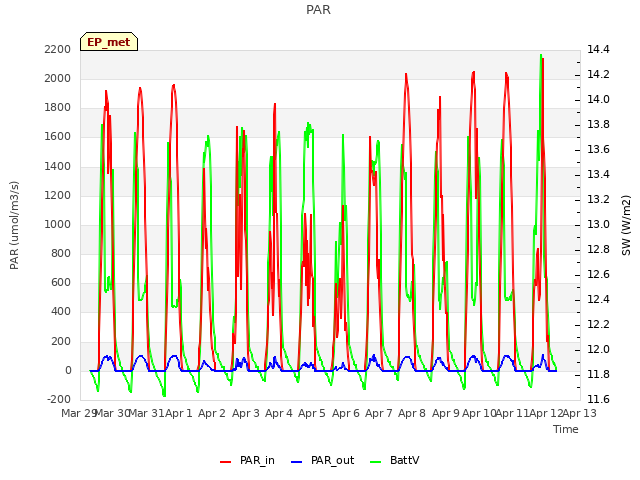
Task: Click the 12.4 right axis value
Action: pyautogui.click(x=598, y=300)
